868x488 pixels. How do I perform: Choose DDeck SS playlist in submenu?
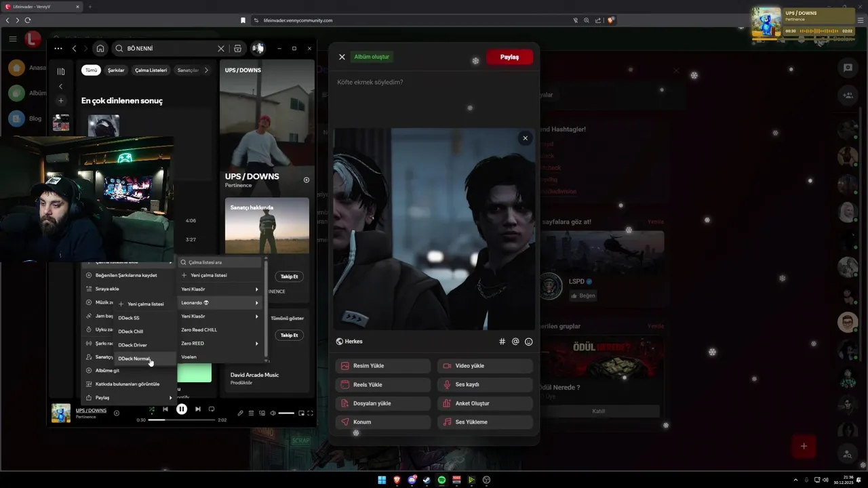click(144, 318)
